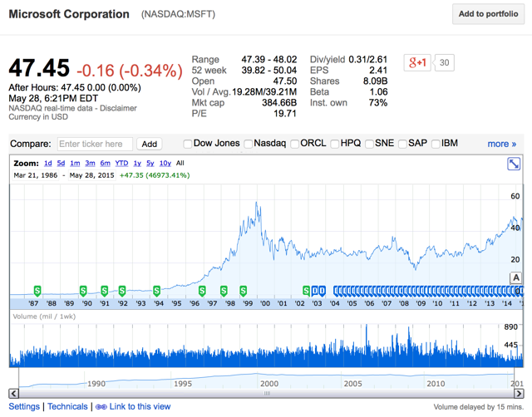Click the Microsoft Corporation title

69,14
